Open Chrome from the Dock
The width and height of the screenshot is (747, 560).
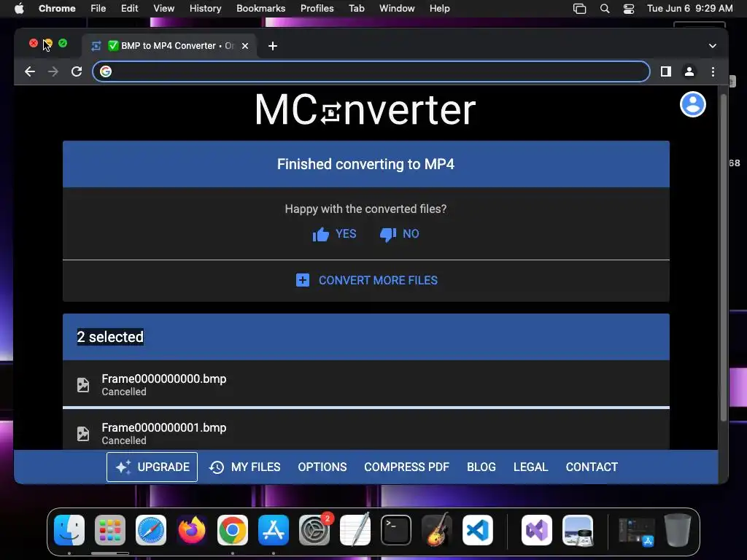(x=233, y=530)
